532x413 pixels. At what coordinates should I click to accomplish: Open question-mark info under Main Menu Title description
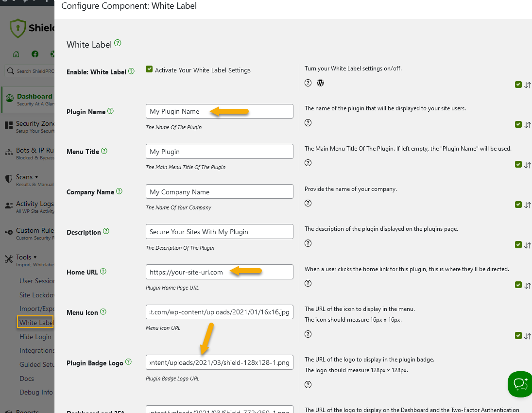click(x=308, y=163)
